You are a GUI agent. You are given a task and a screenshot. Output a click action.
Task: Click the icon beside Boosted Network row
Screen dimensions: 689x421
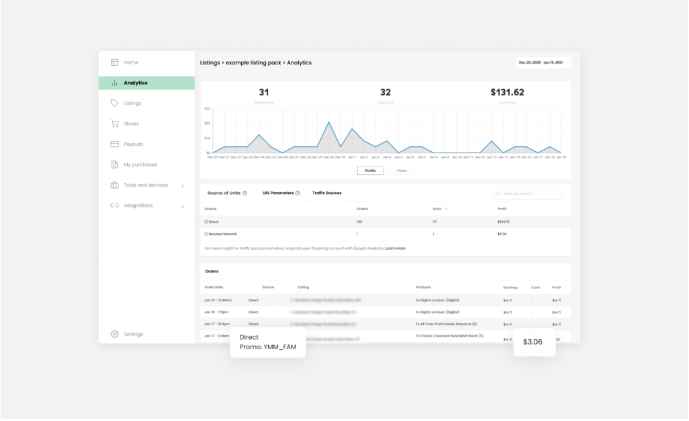[206, 234]
